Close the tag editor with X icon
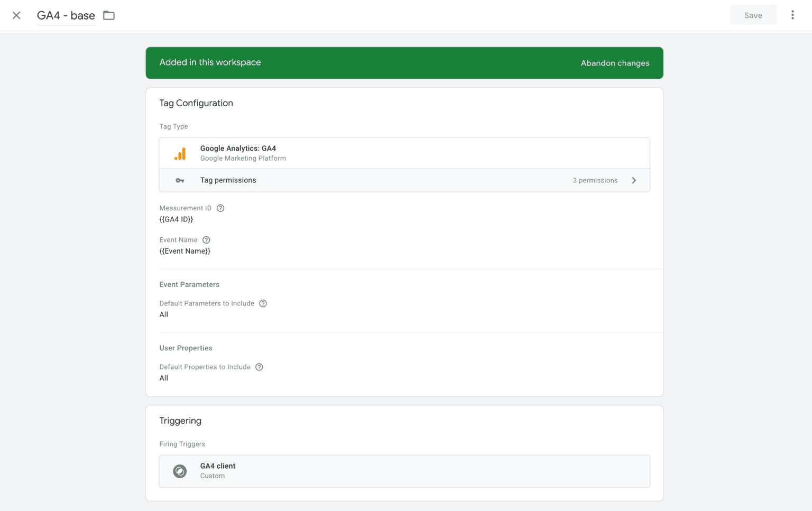The height and width of the screenshot is (511, 812). (16, 15)
